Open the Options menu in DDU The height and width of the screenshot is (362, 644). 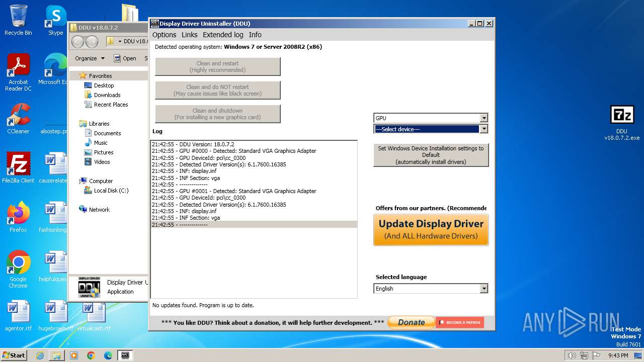click(x=164, y=35)
